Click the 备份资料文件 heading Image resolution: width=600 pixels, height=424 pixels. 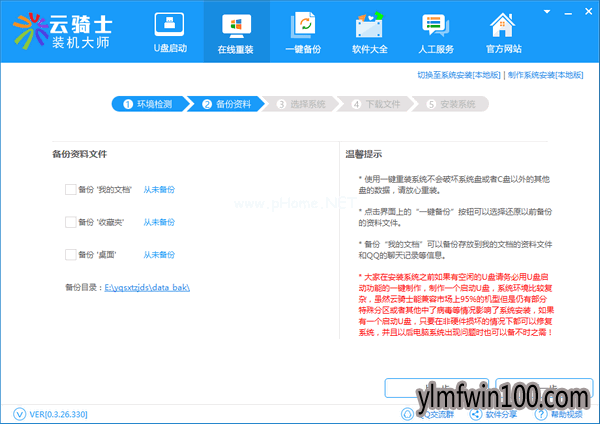80,154
